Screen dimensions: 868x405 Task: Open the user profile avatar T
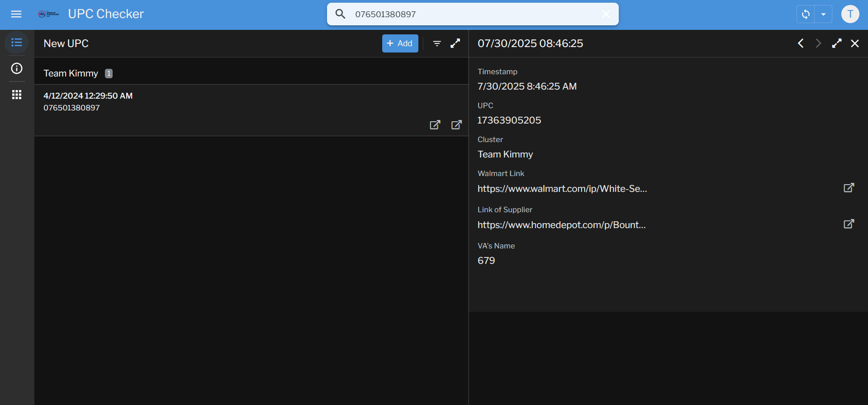point(850,14)
